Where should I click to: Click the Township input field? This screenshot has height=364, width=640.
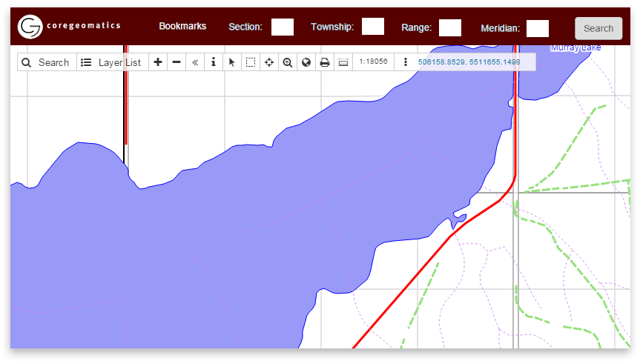pyautogui.click(x=373, y=27)
